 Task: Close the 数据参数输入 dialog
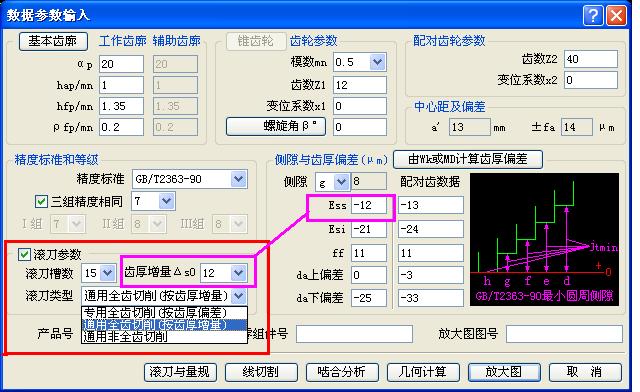(x=616, y=16)
